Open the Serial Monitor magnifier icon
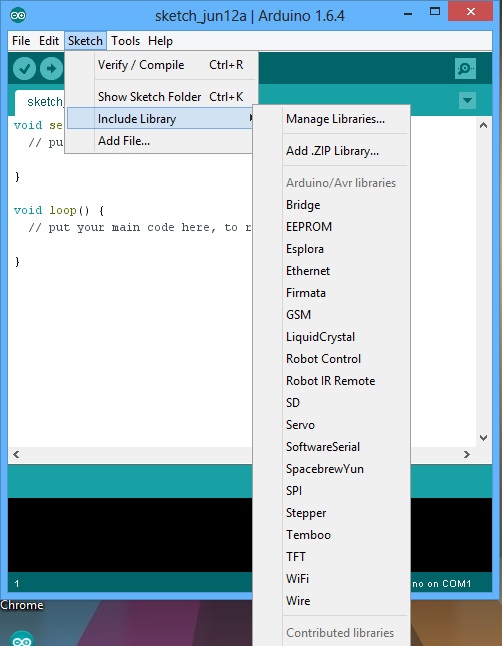The height and width of the screenshot is (646, 502). (x=465, y=68)
